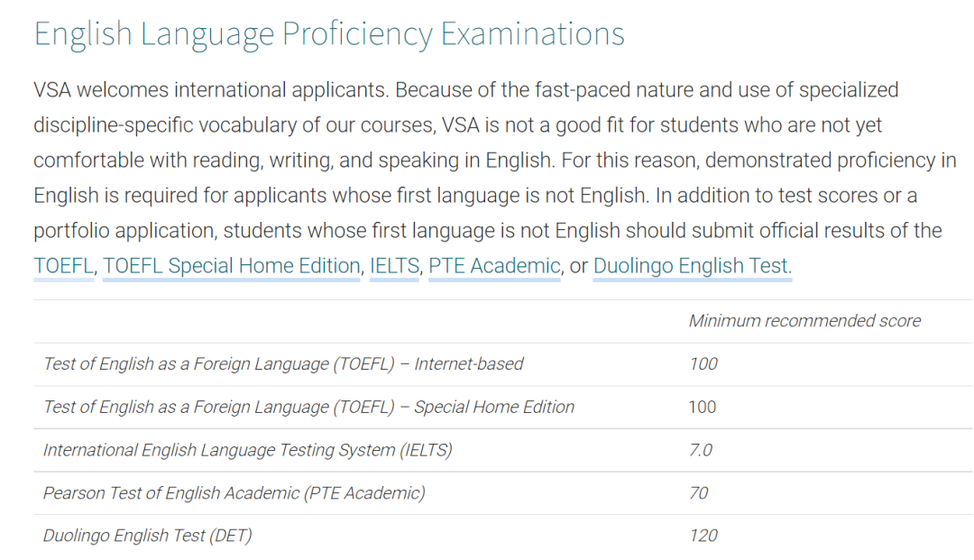Screen dimensions: 974x560
Task: Select the non-italic 100 score for Special Home Edition
Action: [x=703, y=408]
